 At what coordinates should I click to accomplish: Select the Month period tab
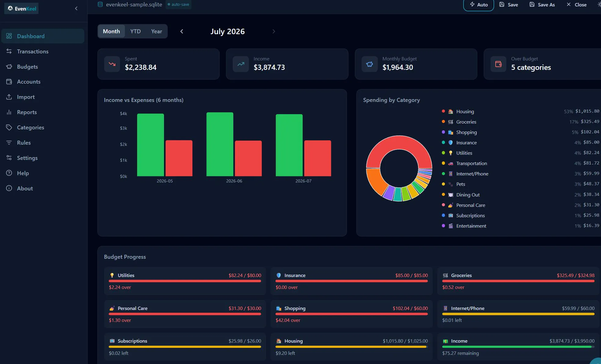[x=111, y=31]
